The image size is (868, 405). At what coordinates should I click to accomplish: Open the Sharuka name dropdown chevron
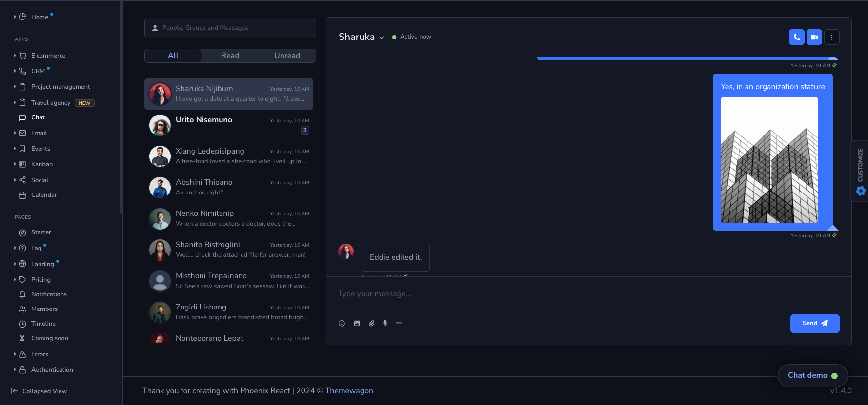point(382,38)
